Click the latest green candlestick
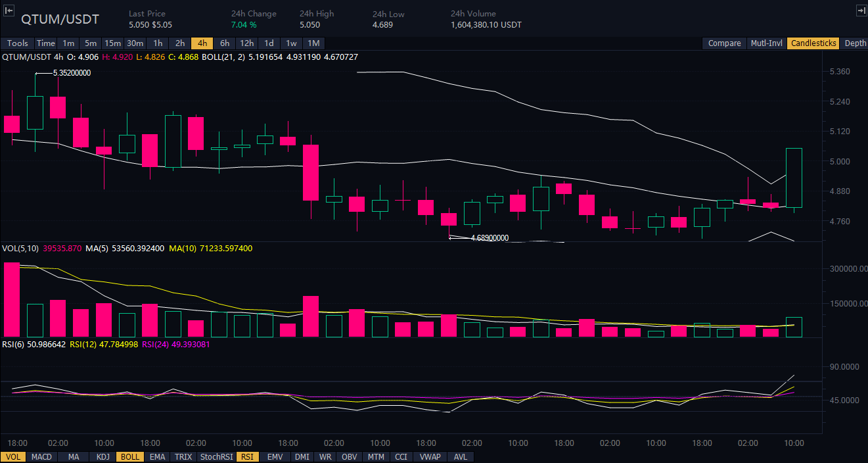The width and height of the screenshot is (868, 463). pyautogui.click(x=794, y=178)
